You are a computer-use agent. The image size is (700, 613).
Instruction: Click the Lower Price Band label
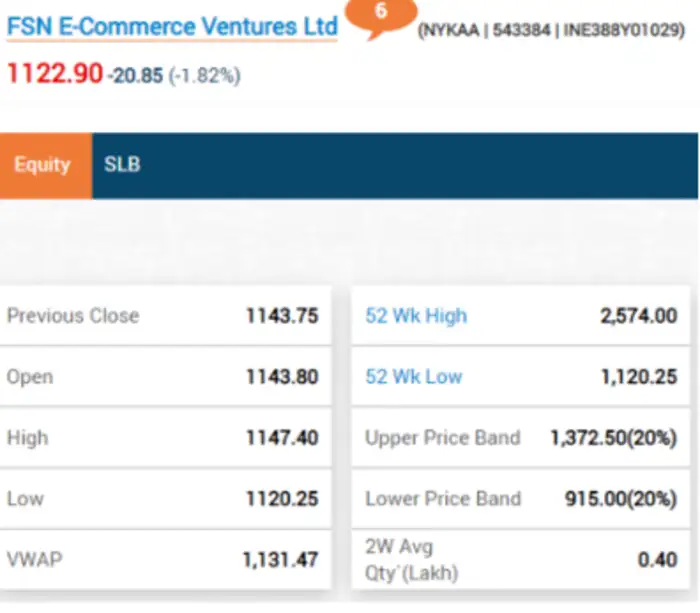tap(443, 498)
